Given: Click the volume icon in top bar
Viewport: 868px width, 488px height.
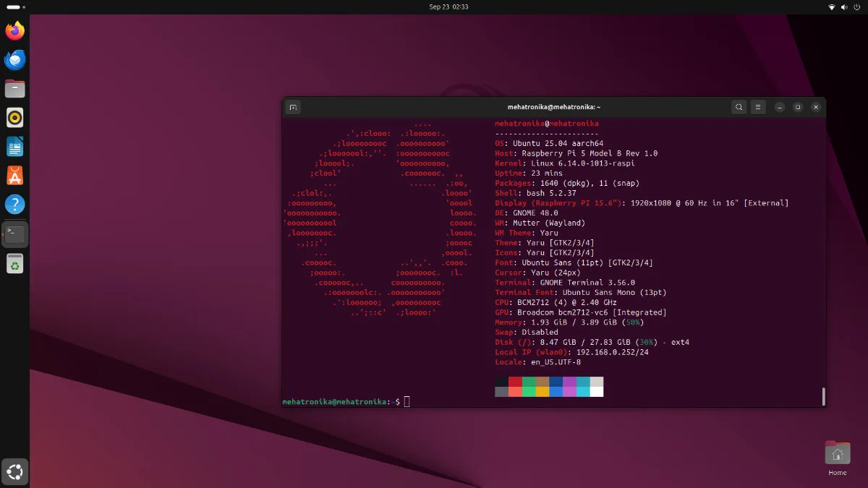Looking at the screenshot, I should pos(845,7).
